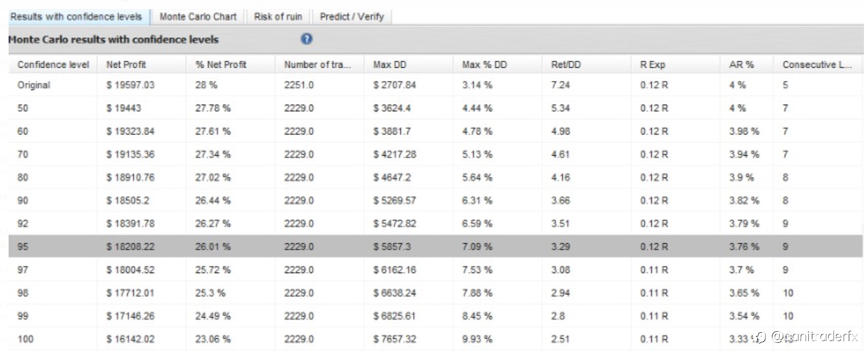Sort by Max % DD header
Screen dimensions: 868x358
[x=484, y=65]
